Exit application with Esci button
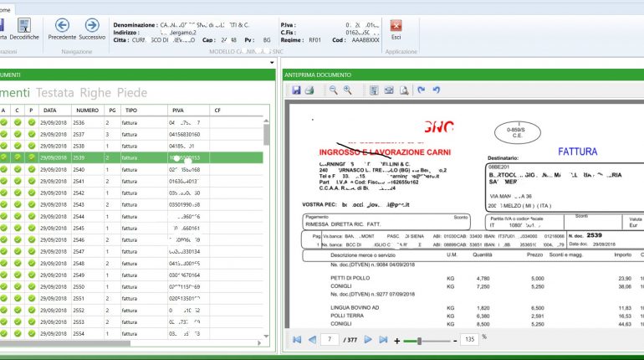Screen dimensions: 644x360 point(396,29)
